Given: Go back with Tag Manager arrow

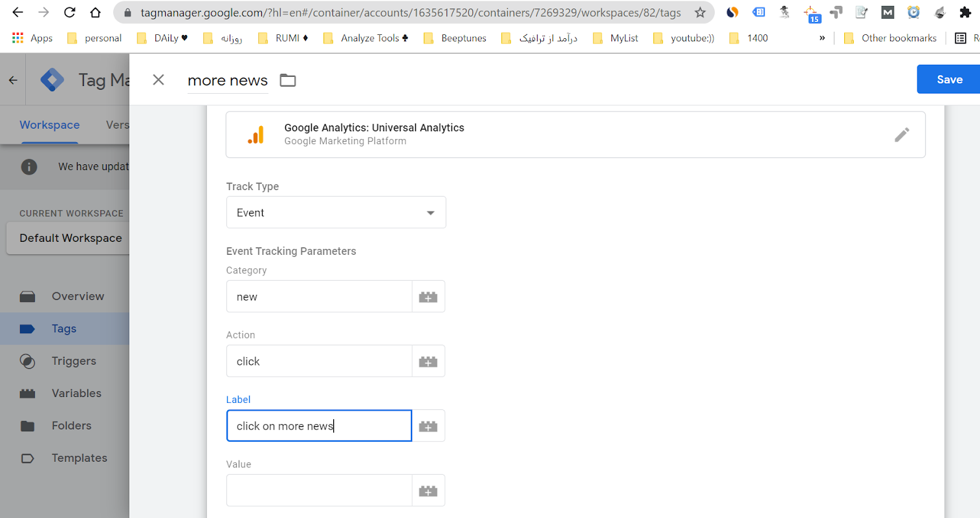Looking at the screenshot, I should pyautogui.click(x=13, y=80).
